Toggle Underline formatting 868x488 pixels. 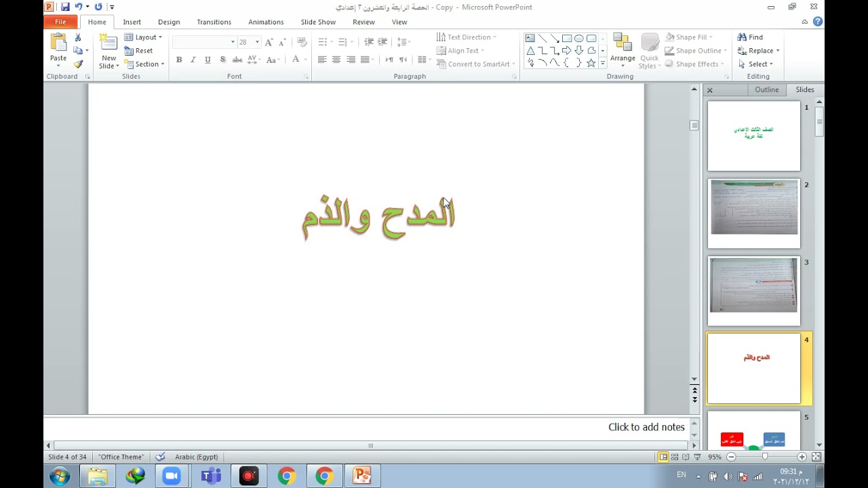208,60
